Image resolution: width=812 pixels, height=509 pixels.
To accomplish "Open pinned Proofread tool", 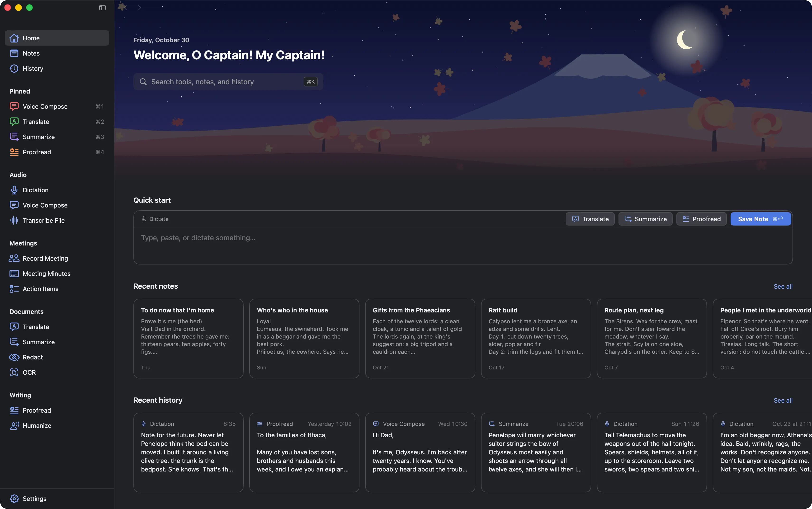I will (x=57, y=152).
